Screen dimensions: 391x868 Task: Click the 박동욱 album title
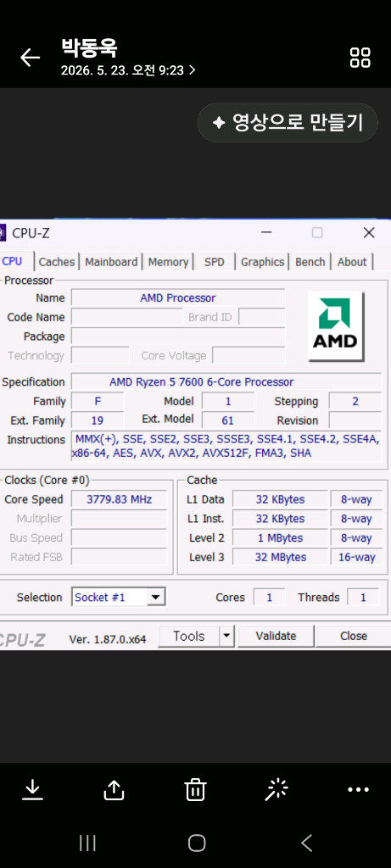(89, 47)
